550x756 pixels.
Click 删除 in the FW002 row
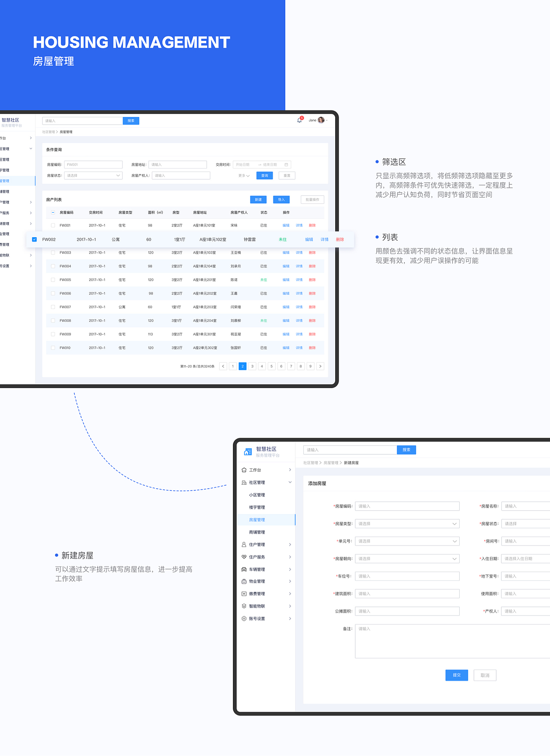[x=340, y=239]
